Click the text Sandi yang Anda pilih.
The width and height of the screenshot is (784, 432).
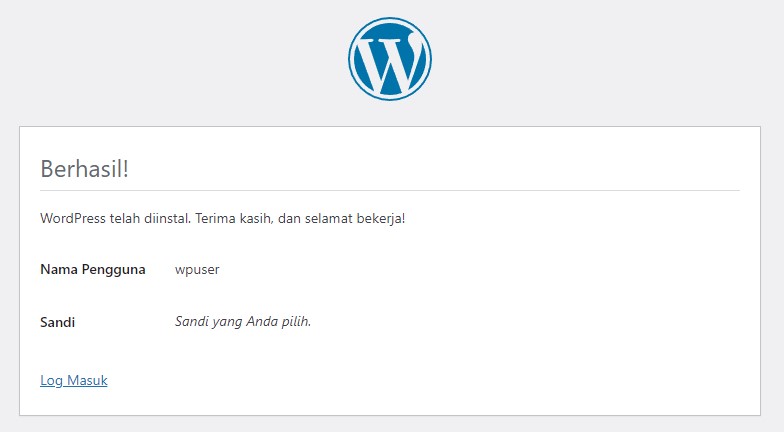(243, 322)
